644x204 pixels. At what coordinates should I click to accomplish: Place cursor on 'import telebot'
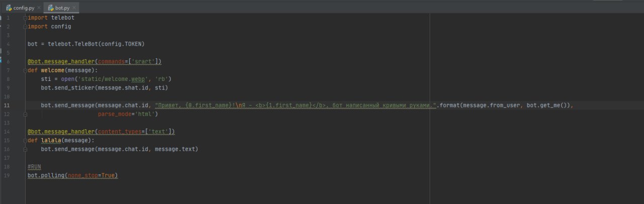(x=51, y=18)
